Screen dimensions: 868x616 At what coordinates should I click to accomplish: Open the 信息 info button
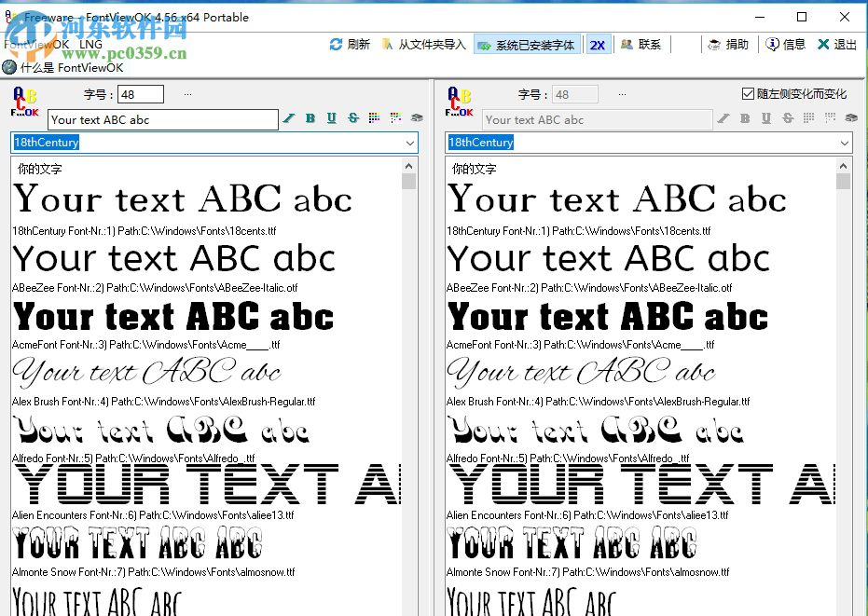[786, 45]
